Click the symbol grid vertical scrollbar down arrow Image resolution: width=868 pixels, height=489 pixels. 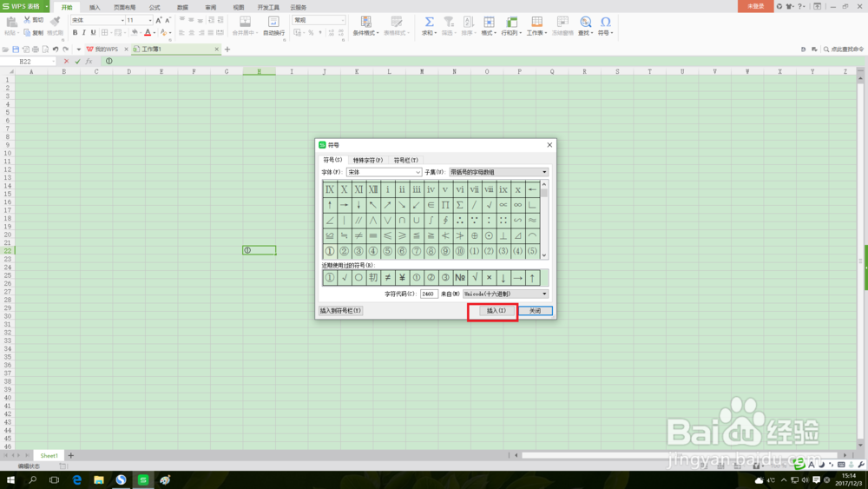click(544, 255)
